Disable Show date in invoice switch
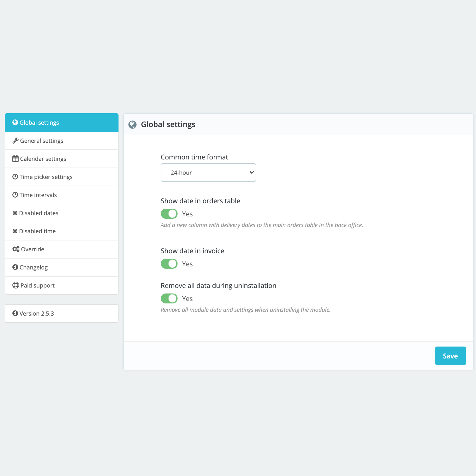The height and width of the screenshot is (476, 476). tap(169, 264)
